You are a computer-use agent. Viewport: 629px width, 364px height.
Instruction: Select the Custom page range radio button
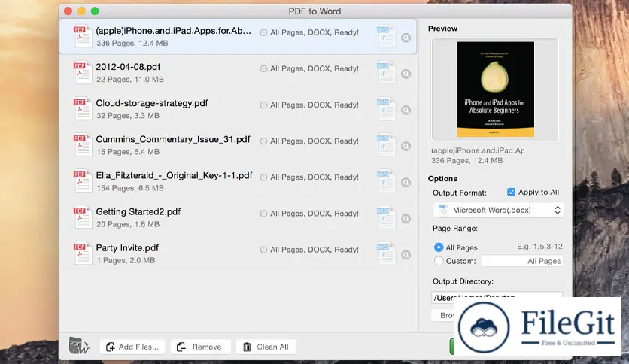tap(439, 261)
